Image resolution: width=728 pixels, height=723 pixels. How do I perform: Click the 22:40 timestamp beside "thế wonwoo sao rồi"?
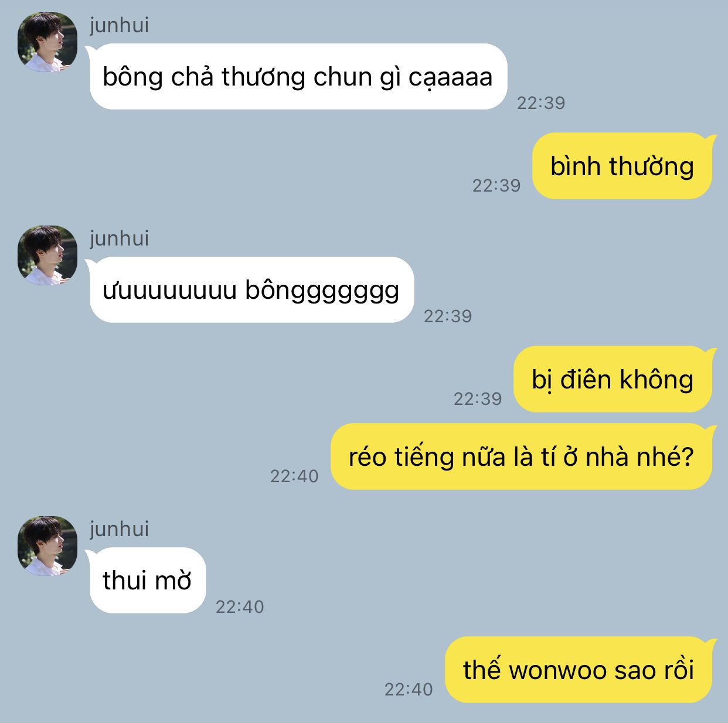click(409, 690)
